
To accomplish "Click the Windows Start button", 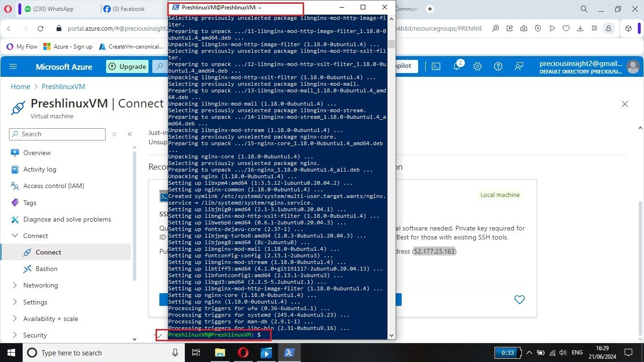I will (x=11, y=353).
